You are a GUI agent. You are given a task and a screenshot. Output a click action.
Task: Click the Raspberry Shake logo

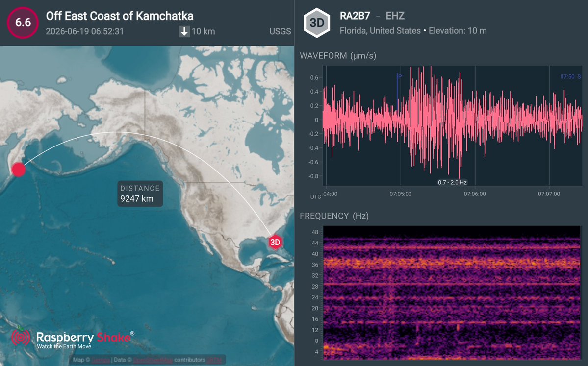73,339
